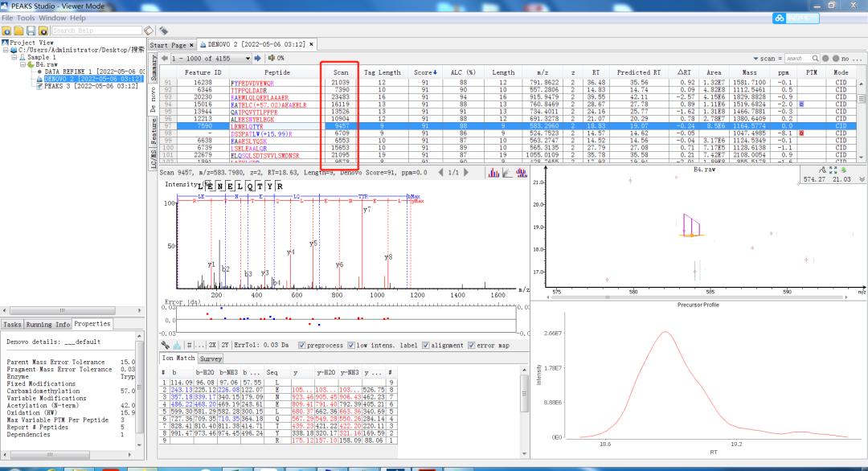Click the 2X zoom button under spectrum
This screenshot has height=471, width=868.
click(x=212, y=345)
